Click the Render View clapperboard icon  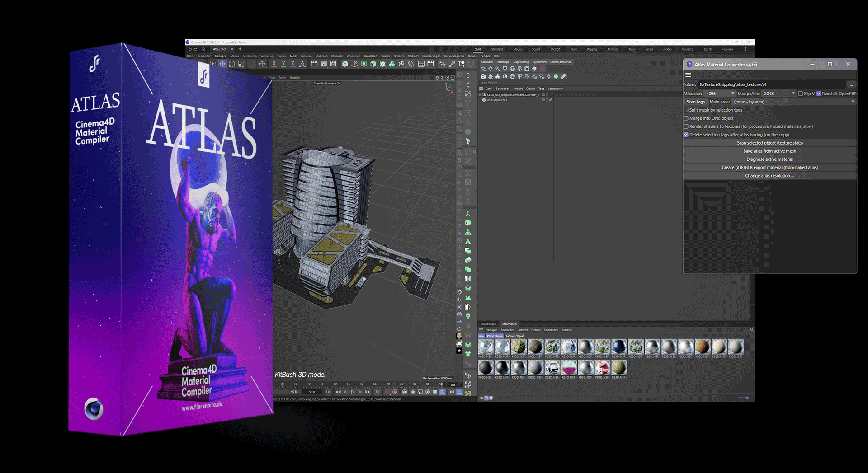314,64
